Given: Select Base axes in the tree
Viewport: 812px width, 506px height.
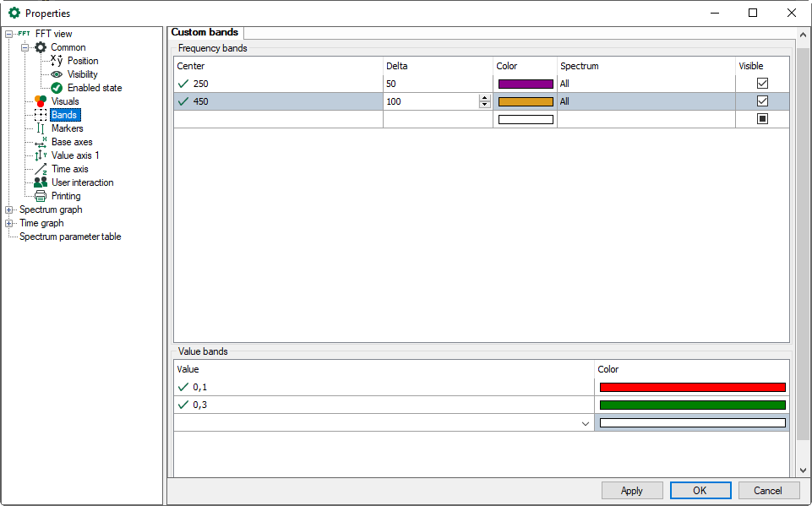Looking at the screenshot, I should pos(72,141).
